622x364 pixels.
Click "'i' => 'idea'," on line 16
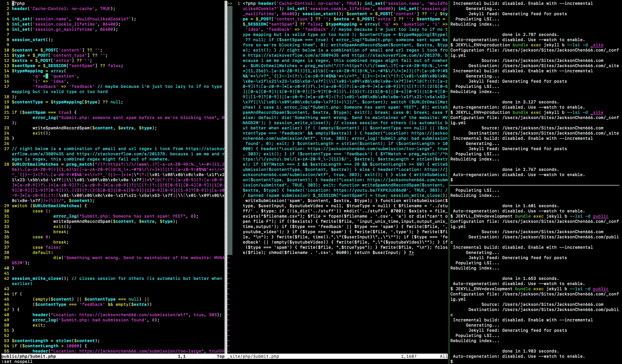[x=51, y=81]
